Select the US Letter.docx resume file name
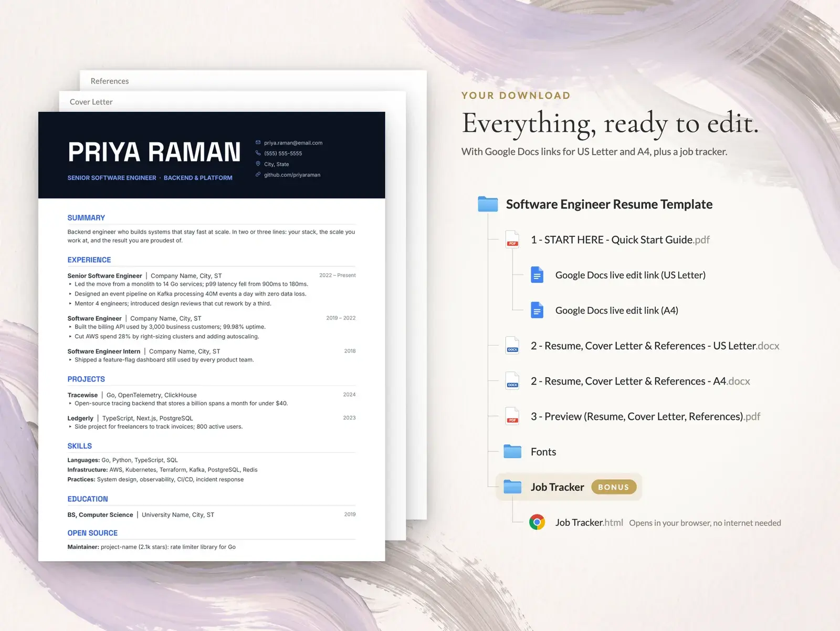Screen dimensions: 840x631 tap(655, 346)
